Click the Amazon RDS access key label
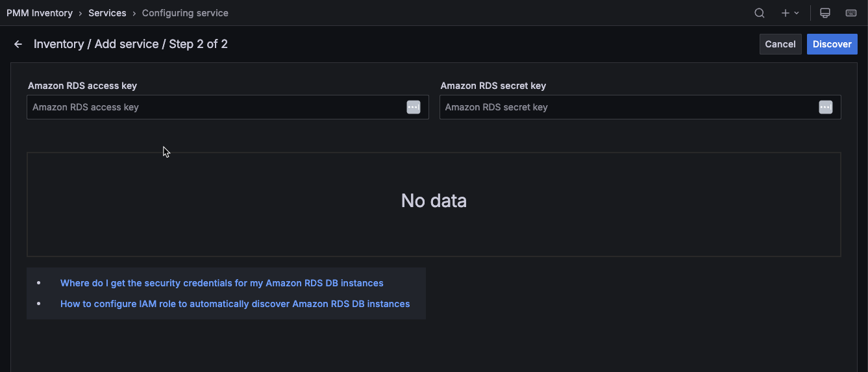Screen dimensions: 868x372 tap(82, 86)
